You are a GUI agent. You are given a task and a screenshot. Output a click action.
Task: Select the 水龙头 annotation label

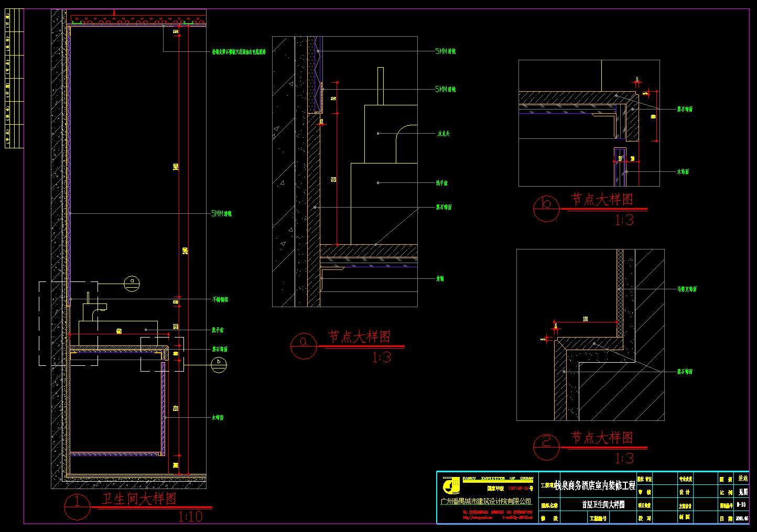443,134
